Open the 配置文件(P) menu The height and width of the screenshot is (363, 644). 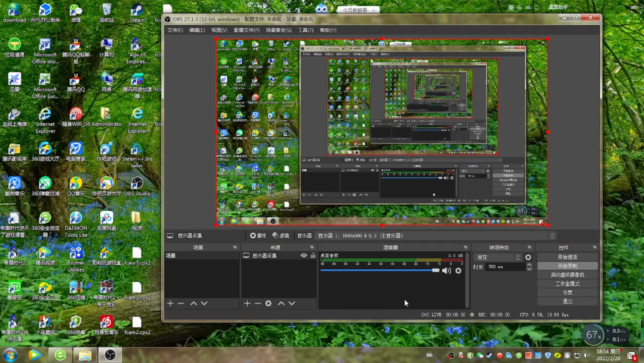click(x=246, y=30)
